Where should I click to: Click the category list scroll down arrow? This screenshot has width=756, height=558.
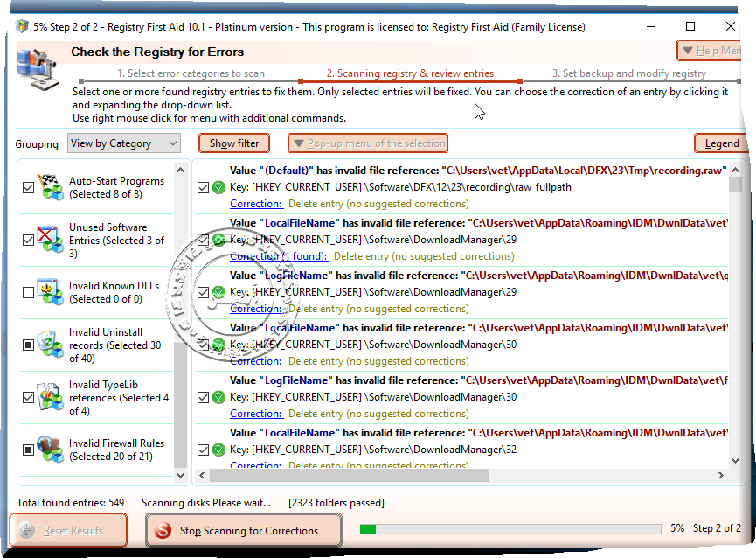point(180,476)
